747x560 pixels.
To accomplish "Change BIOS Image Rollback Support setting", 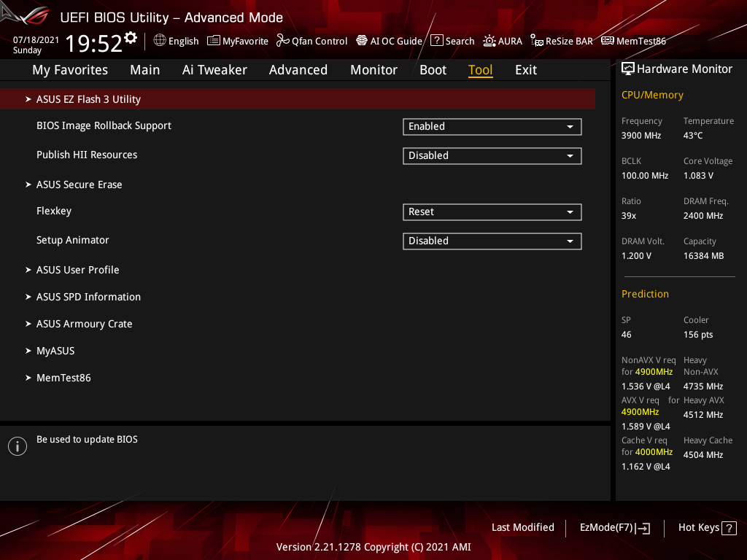I will tap(492, 126).
